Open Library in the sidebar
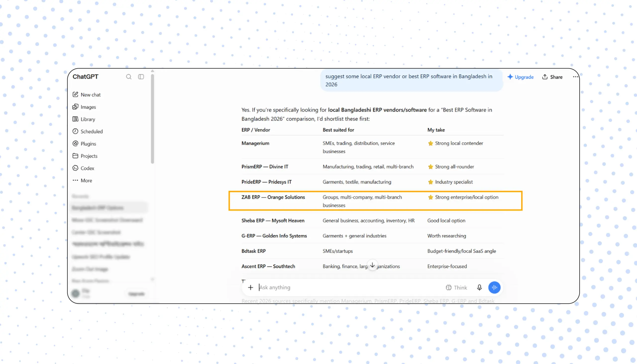637x364 pixels. tap(84, 119)
